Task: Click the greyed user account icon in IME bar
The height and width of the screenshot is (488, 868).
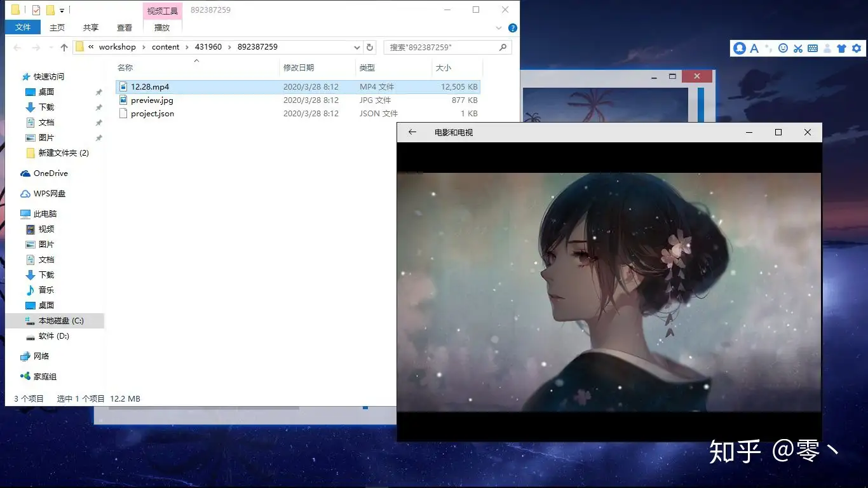Action: (x=827, y=48)
